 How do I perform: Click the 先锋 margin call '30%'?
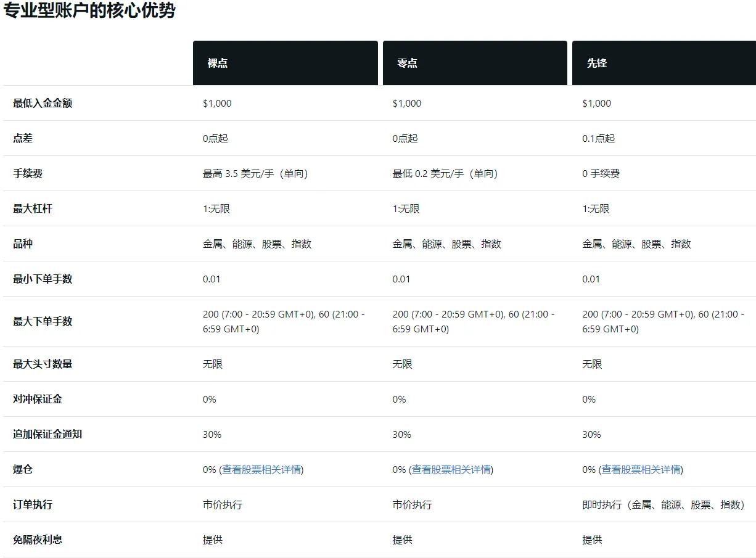pos(591,434)
